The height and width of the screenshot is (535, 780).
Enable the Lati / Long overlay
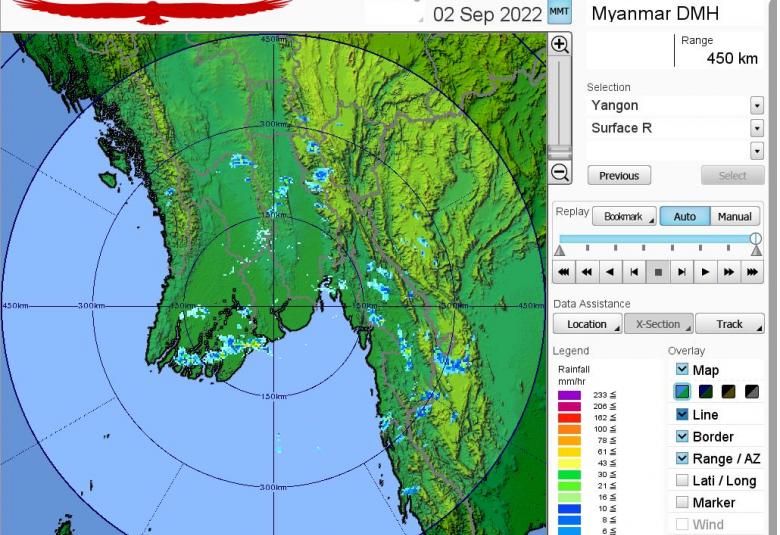[x=682, y=481]
